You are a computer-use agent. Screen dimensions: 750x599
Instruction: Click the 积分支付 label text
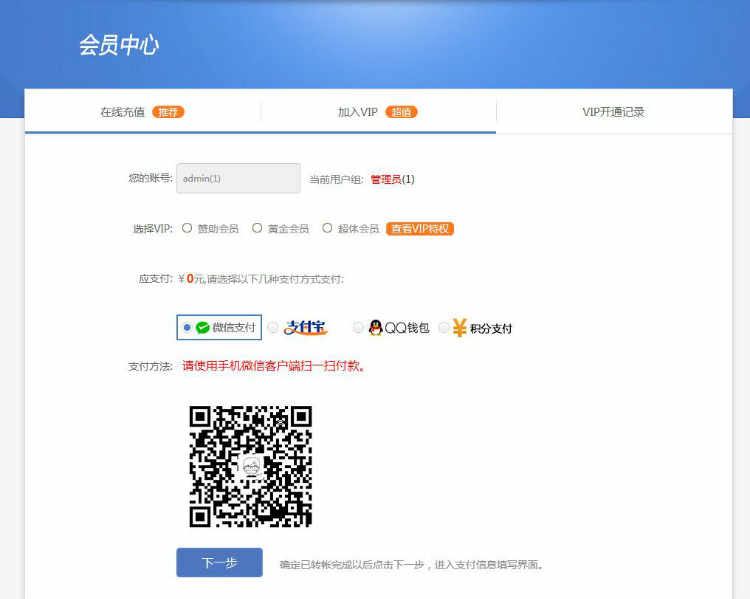pyautogui.click(x=491, y=329)
